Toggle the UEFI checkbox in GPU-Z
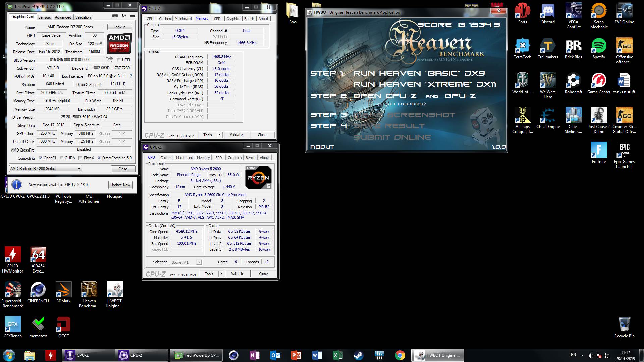The height and width of the screenshot is (362, 644). (119, 60)
